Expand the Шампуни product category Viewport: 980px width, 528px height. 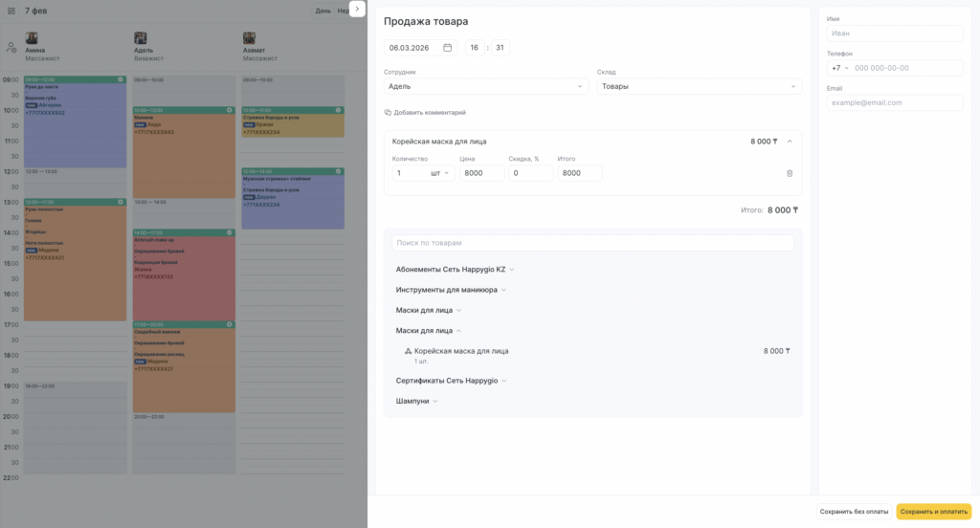416,401
